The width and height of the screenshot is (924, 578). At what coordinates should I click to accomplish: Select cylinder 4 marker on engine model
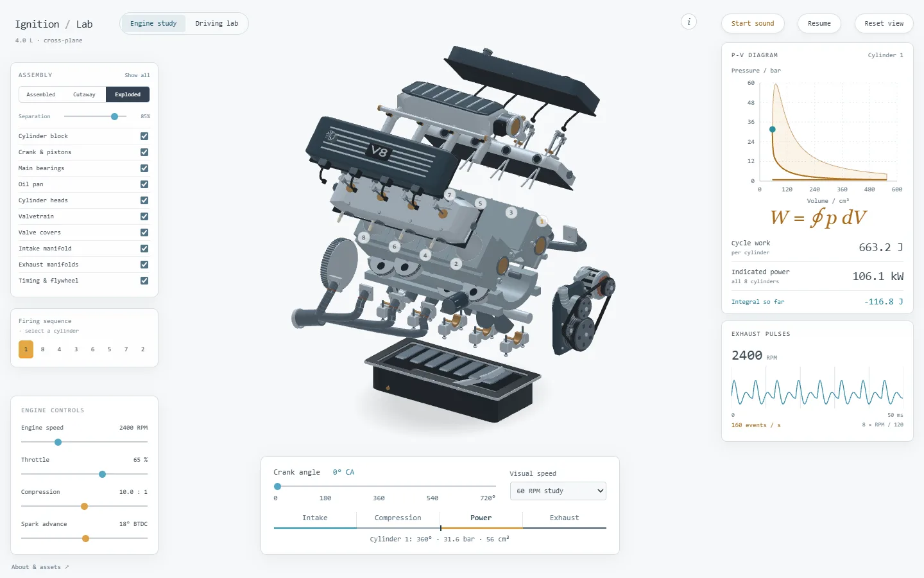tap(425, 256)
